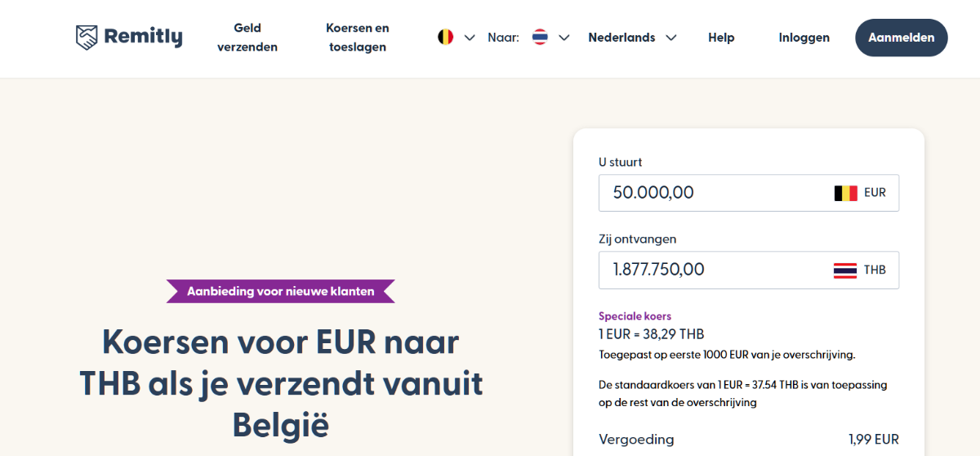Viewport: 980px width, 456px height.
Task: Click the EUR currency label
Action: point(875,194)
